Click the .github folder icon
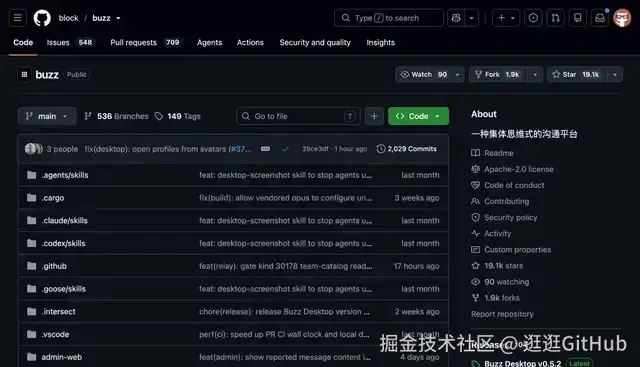640x367 pixels. coord(31,266)
